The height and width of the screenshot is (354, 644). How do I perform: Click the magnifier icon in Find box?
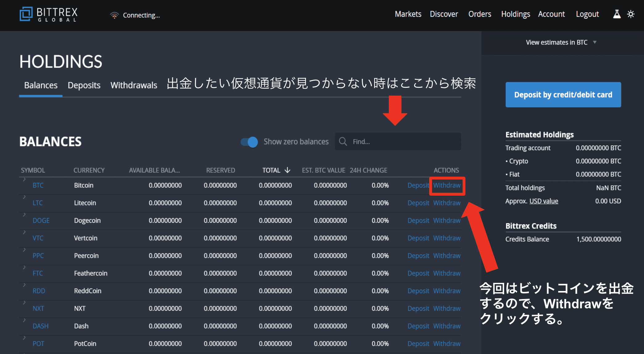point(343,141)
